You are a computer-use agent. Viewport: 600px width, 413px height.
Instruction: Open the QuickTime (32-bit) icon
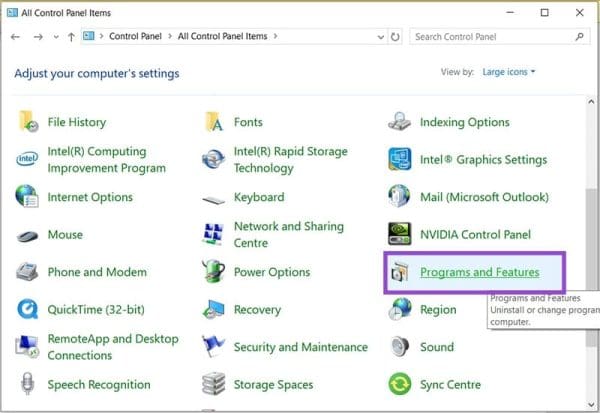(x=28, y=309)
